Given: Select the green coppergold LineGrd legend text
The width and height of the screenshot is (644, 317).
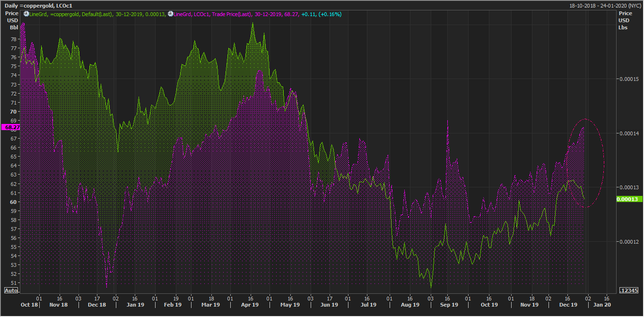Looking at the screenshot, I should (x=98, y=14).
